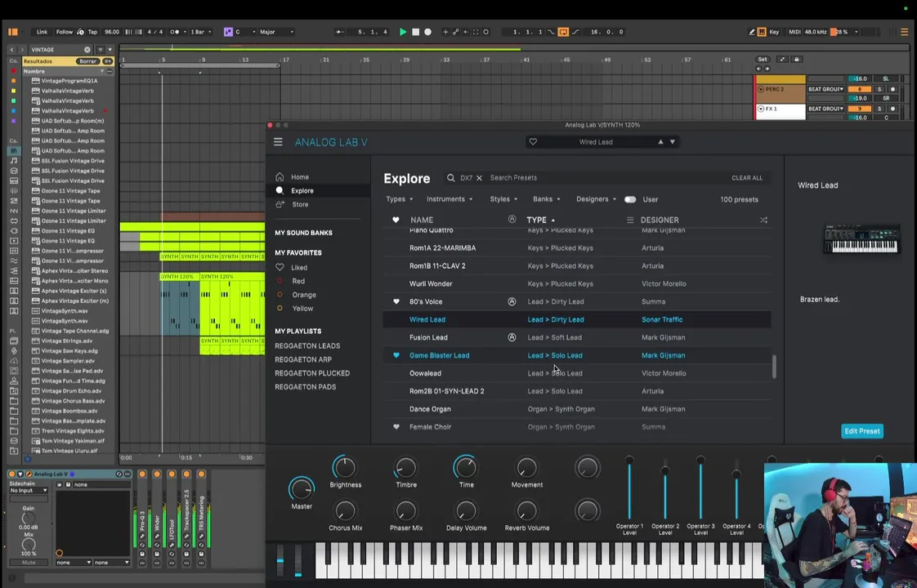Enable the Link sync button
The height and width of the screenshot is (588, 917).
click(42, 32)
